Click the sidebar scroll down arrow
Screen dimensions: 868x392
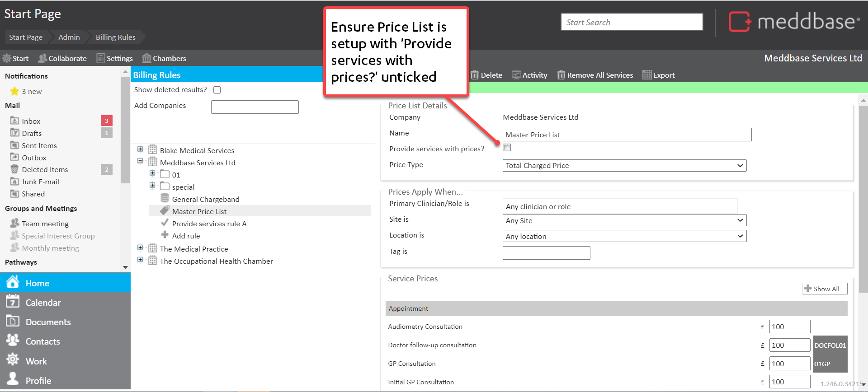click(125, 267)
